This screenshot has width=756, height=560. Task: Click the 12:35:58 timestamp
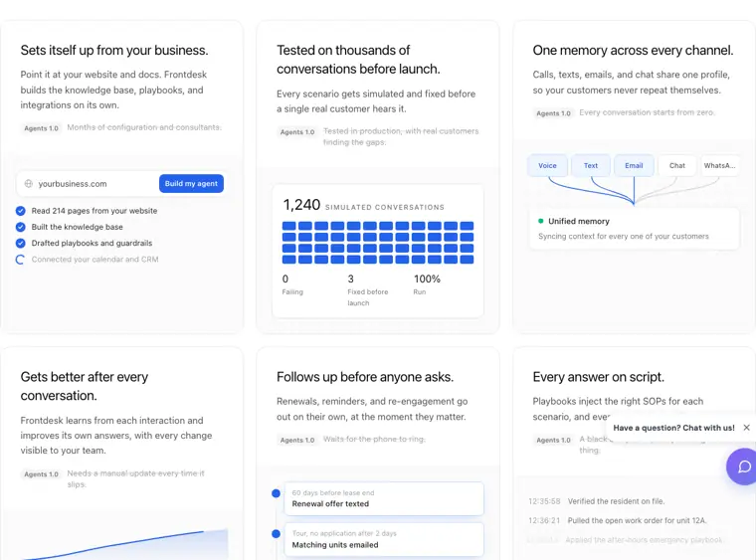tap(544, 501)
